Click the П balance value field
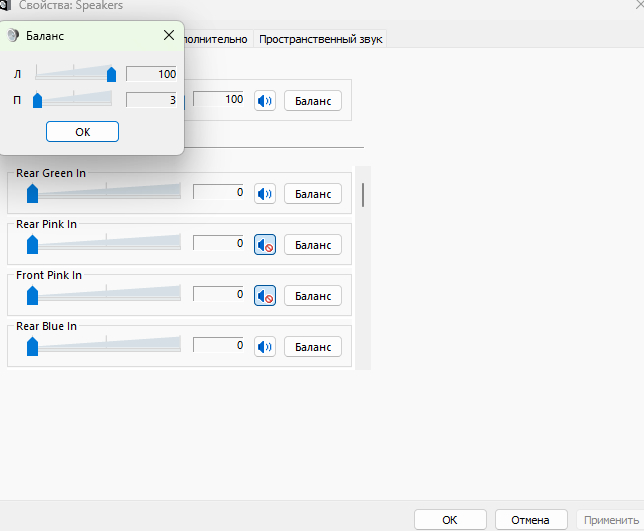The height and width of the screenshot is (531, 644). (151, 99)
